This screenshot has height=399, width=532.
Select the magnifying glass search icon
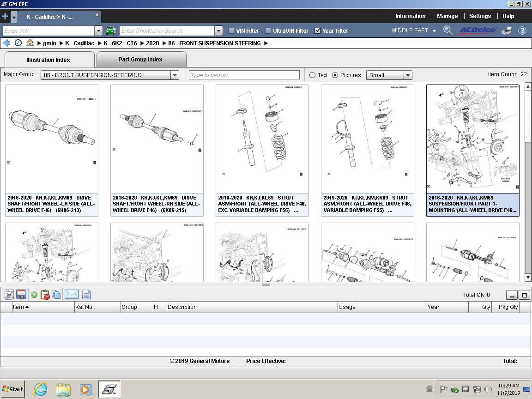pos(447,31)
